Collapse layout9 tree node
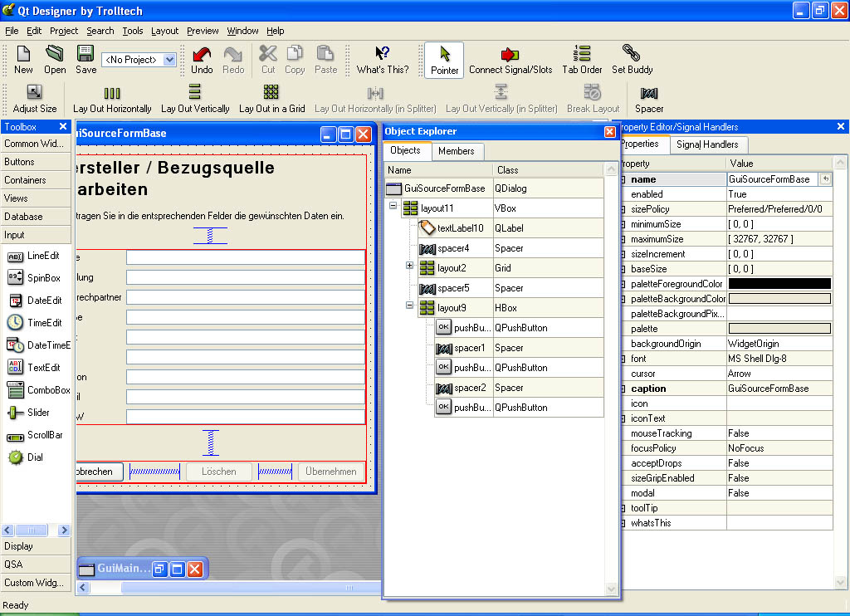850x616 pixels. pos(409,305)
